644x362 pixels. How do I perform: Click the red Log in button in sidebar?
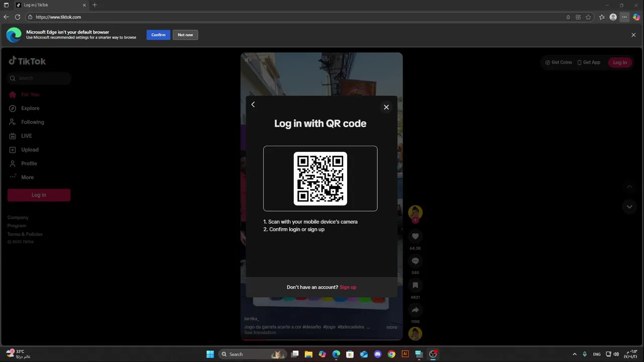coord(39,195)
